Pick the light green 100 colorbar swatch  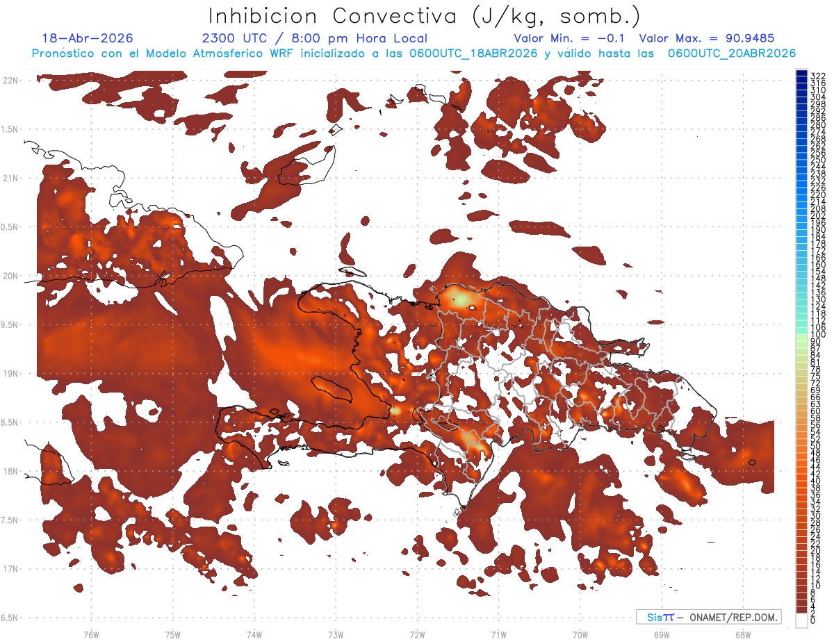[x=801, y=336]
